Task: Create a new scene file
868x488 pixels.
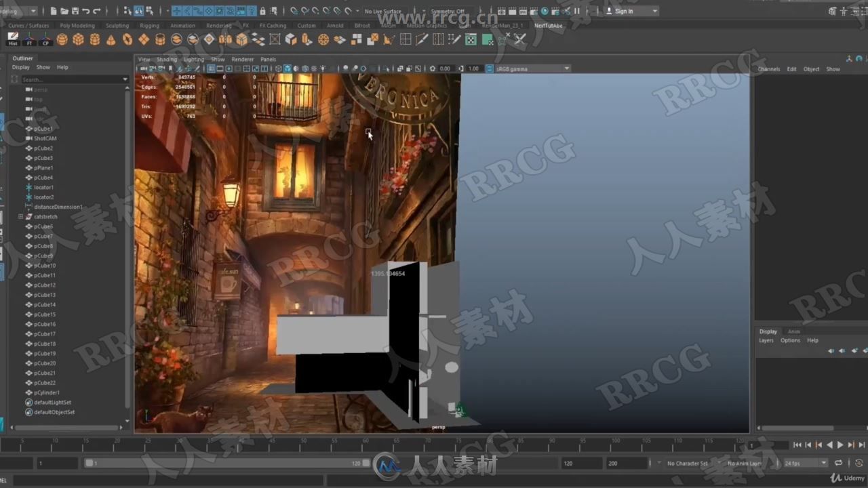Action: (x=54, y=11)
